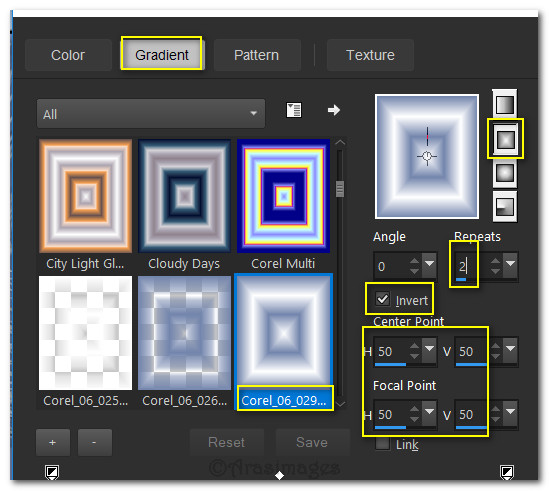Image resolution: width=549 pixels, height=491 pixels.
Task: Click the Save button
Action: point(312,442)
